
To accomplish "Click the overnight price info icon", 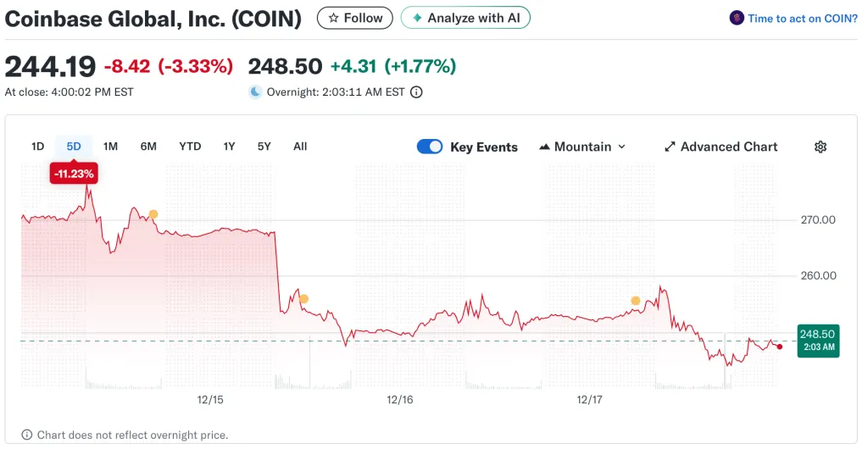I will pyautogui.click(x=416, y=92).
